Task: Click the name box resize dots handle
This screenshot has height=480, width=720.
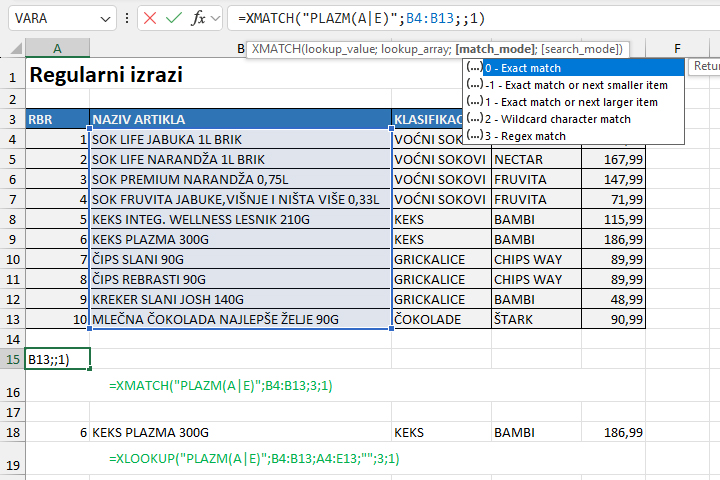Action: click(126, 18)
